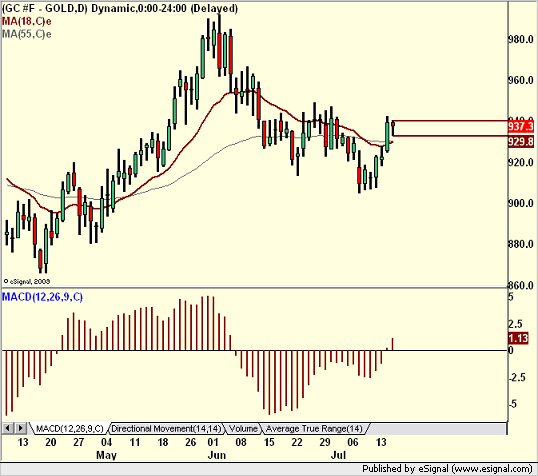The image size is (538, 476).
Task: Click the MACD axis label -2.5
Action: (517, 377)
